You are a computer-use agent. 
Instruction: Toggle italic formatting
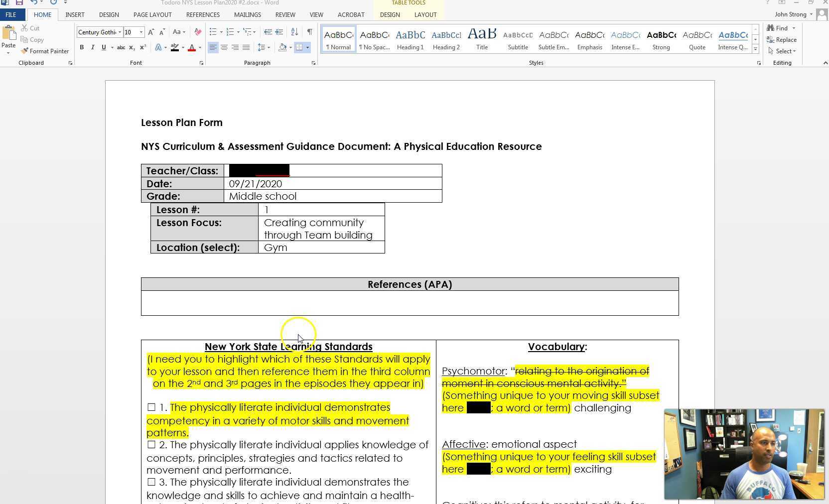click(93, 47)
